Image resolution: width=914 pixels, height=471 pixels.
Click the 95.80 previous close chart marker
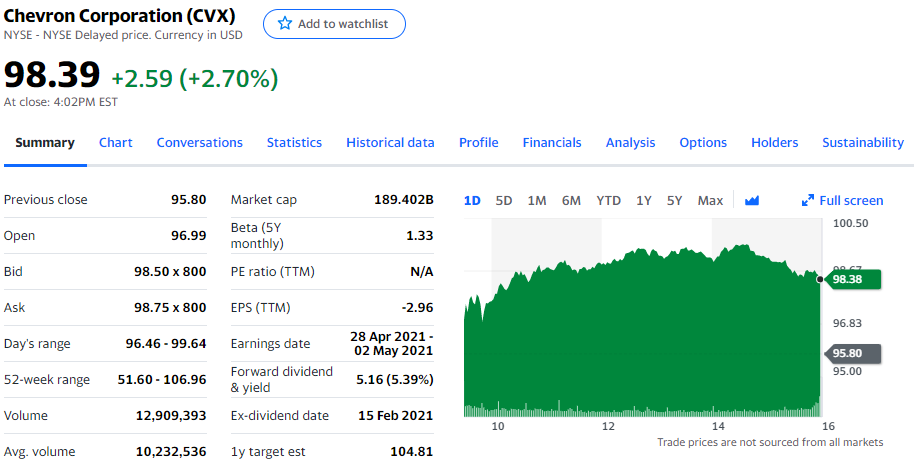pyautogui.click(x=854, y=353)
